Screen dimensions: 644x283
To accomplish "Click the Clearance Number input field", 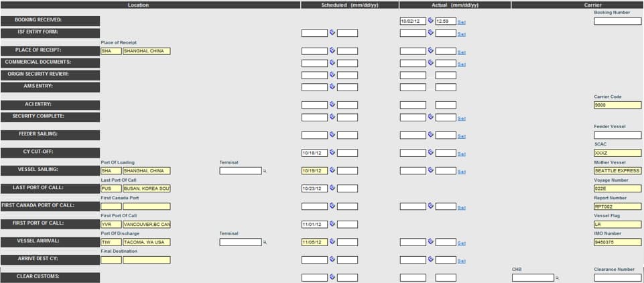I will (617, 278).
